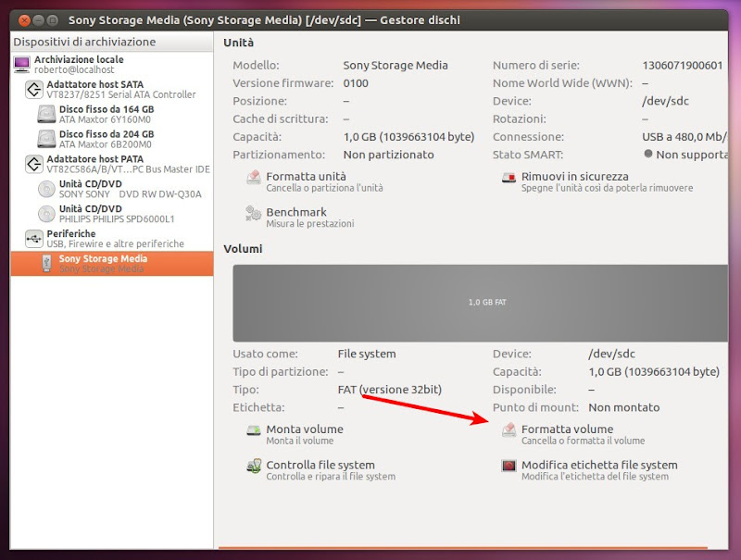
Task: Click the Dispositivi di archiviazione header
Action: click(x=112, y=42)
